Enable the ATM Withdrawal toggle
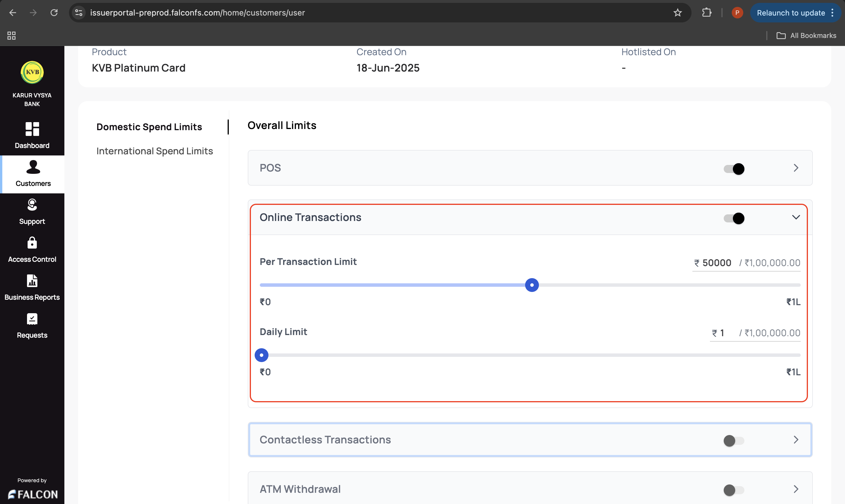Image resolution: width=845 pixels, height=504 pixels. coord(734,490)
